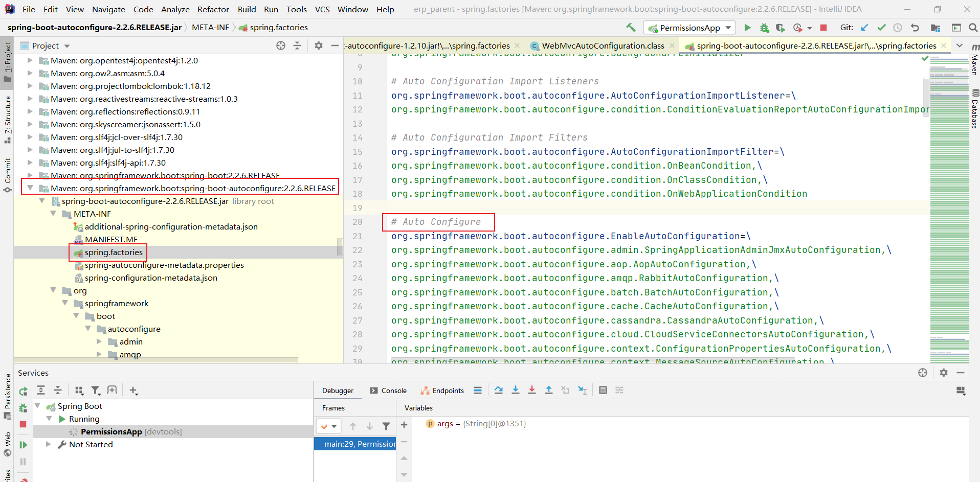980x482 pixels.
Task: Click Git update project arrow icon
Action: pos(864,28)
